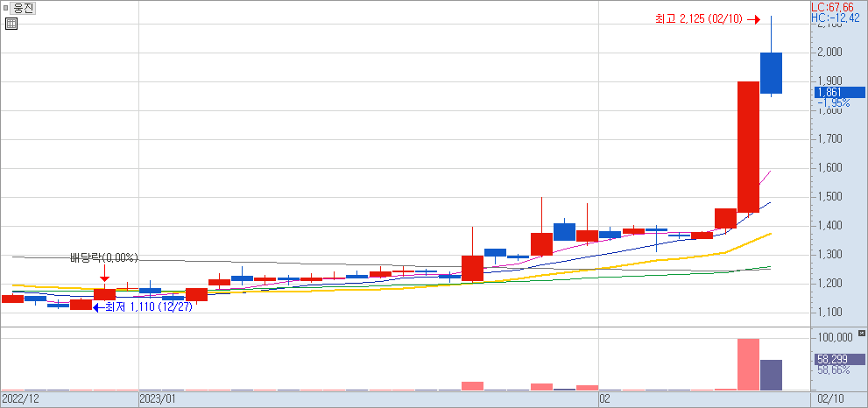Click the data table grid icon
Image resolution: width=868 pixels, height=408 pixels.
(x=11, y=24)
